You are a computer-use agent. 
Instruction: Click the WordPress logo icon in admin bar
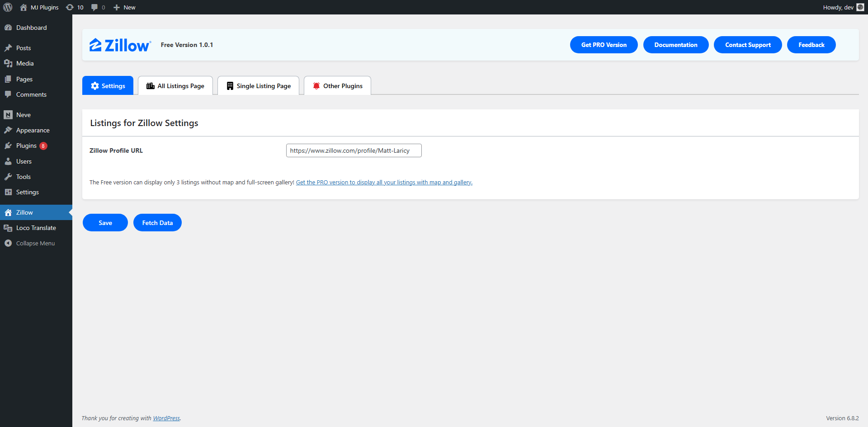click(x=8, y=7)
